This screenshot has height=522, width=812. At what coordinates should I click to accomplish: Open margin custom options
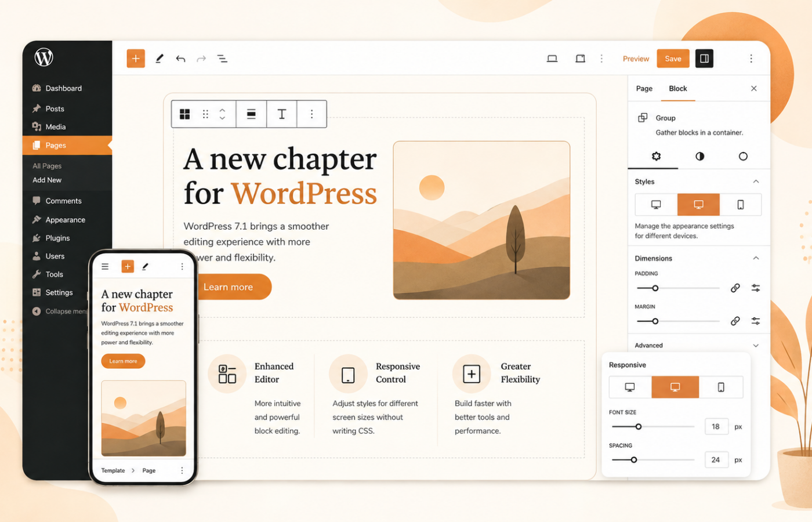[756, 321]
